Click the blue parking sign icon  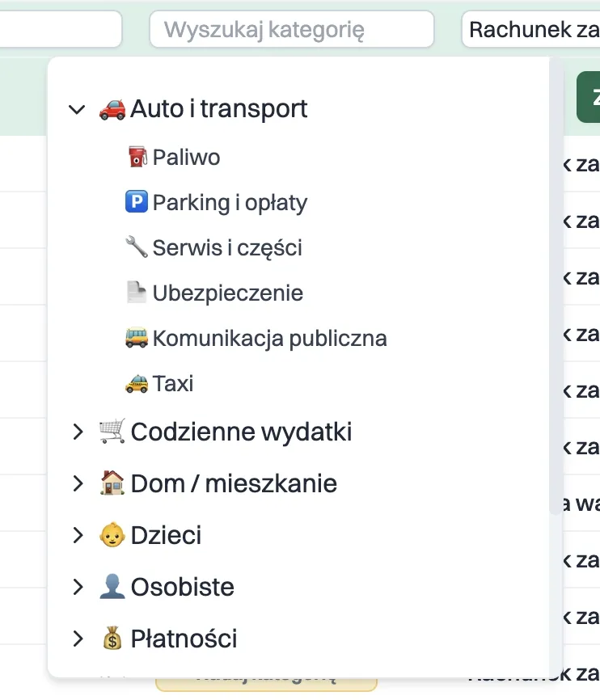(138, 202)
